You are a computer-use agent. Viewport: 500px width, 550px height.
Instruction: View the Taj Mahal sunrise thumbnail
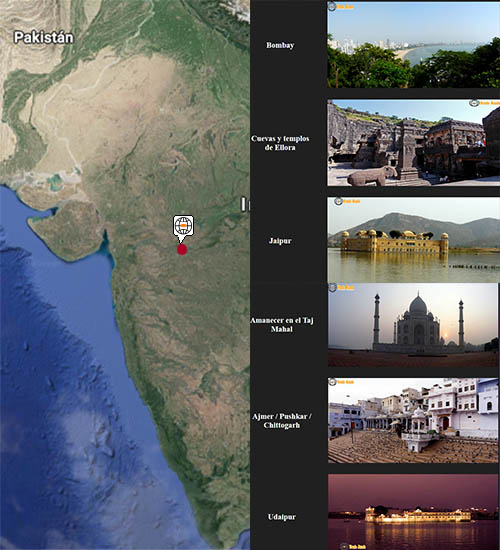[x=413, y=325]
